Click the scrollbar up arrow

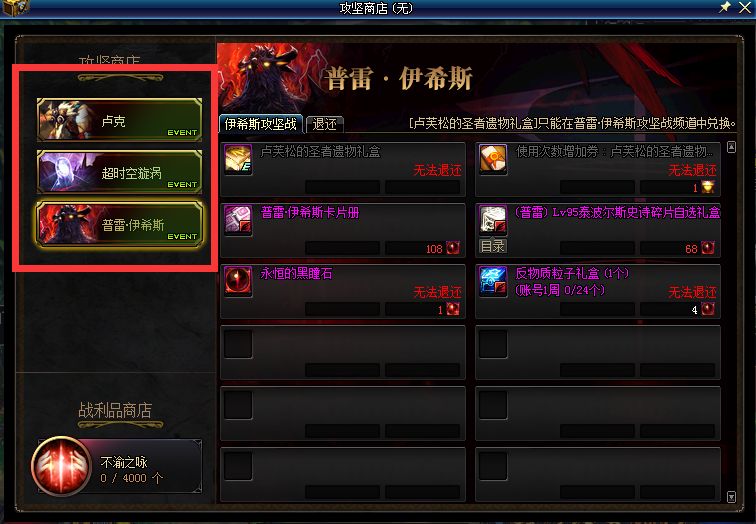[x=731, y=147]
